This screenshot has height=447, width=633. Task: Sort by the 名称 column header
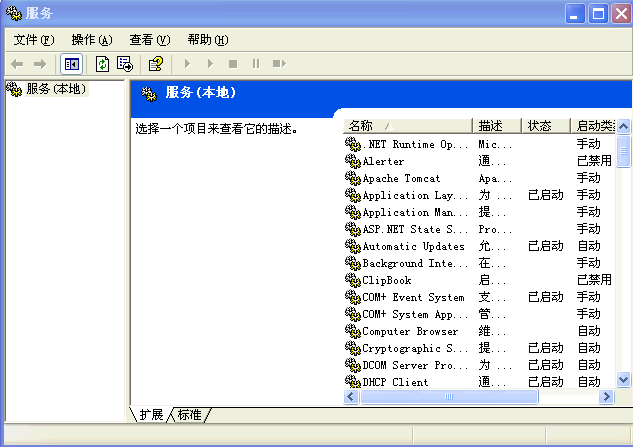pyautogui.click(x=407, y=126)
